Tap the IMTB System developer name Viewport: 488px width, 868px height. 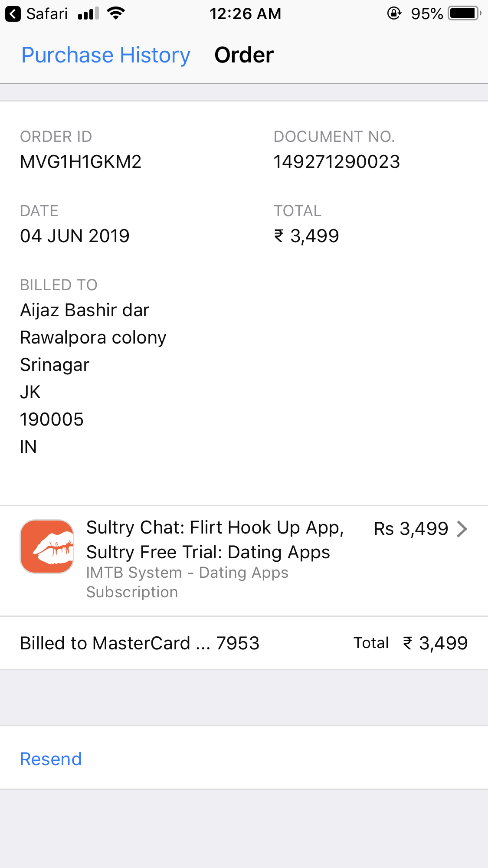pyautogui.click(x=187, y=573)
